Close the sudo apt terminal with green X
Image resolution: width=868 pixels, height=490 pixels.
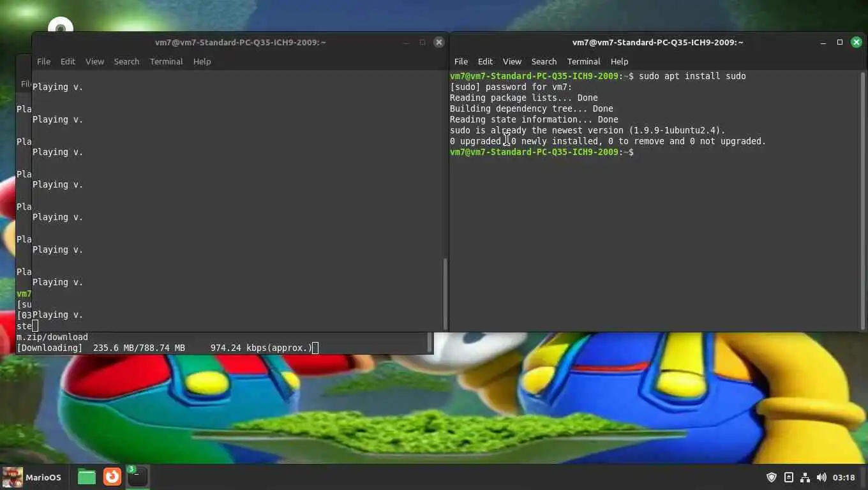(856, 42)
